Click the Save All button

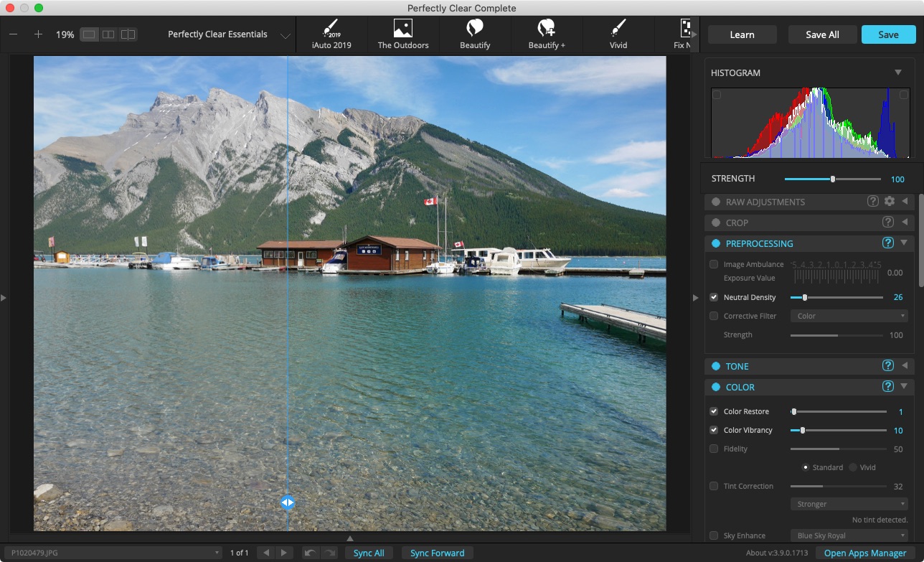click(x=822, y=34)
